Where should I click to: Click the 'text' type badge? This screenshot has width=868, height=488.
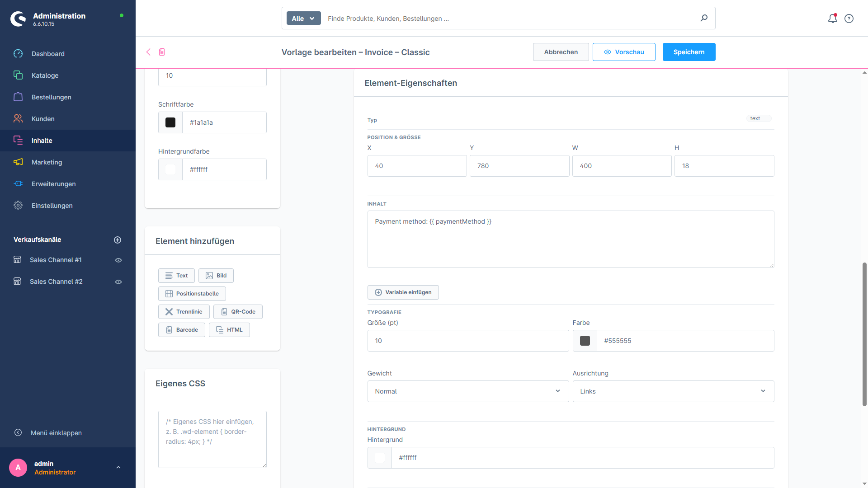point(759,118)
